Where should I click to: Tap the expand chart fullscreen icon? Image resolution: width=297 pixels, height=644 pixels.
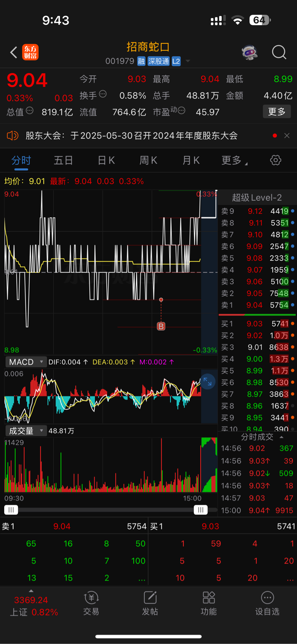(208, 382)
